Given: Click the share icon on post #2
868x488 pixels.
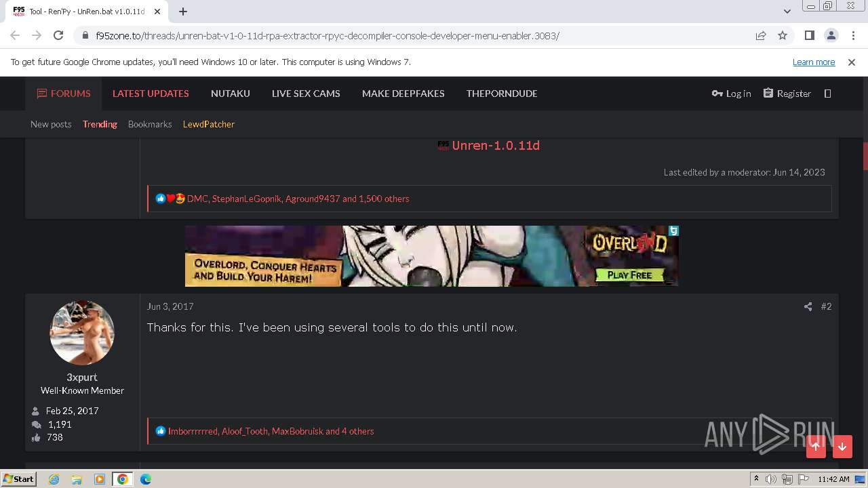Looking at the screenshot, I should tap(808, 306).
